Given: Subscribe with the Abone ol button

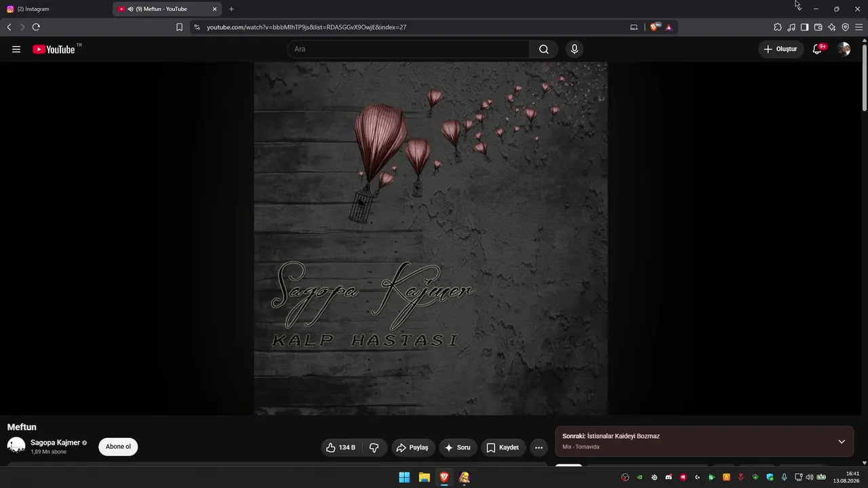Looking at the screenshot, I should pyautogui.click(x=118, y=447).
